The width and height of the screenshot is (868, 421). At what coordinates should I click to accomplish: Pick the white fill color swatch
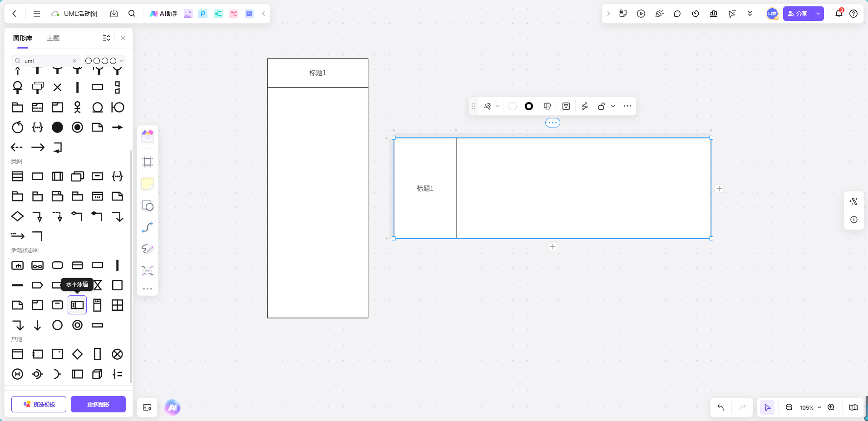[x=513, y=106]
